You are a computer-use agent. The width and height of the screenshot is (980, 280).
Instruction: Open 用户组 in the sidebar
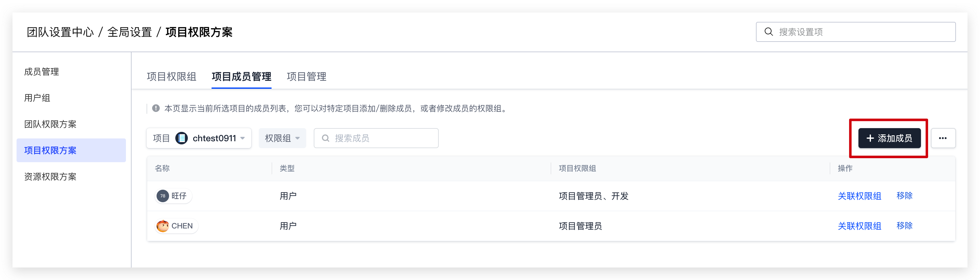pos(37,98)
